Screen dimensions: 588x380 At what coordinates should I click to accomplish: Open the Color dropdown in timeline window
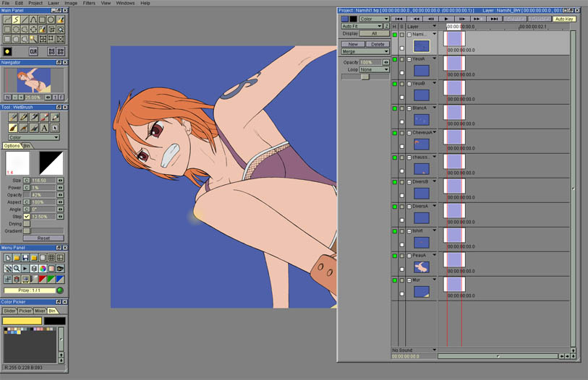[x=374, y=19]
